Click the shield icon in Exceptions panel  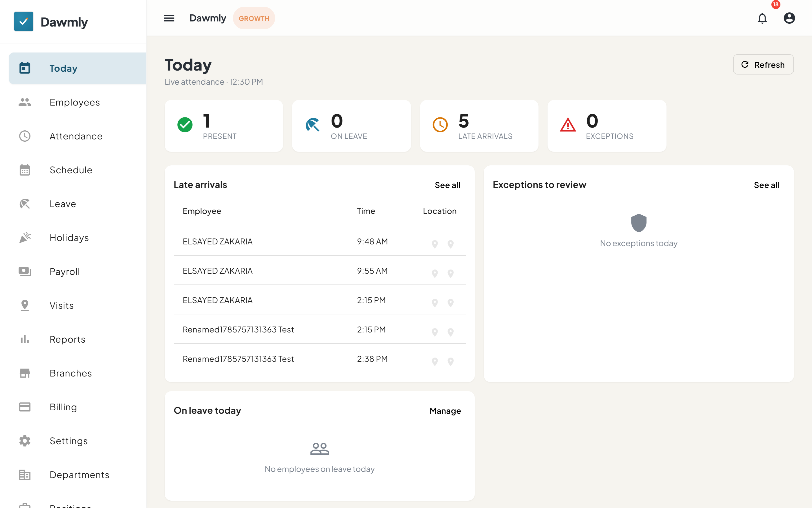click(x=639, y=223)
